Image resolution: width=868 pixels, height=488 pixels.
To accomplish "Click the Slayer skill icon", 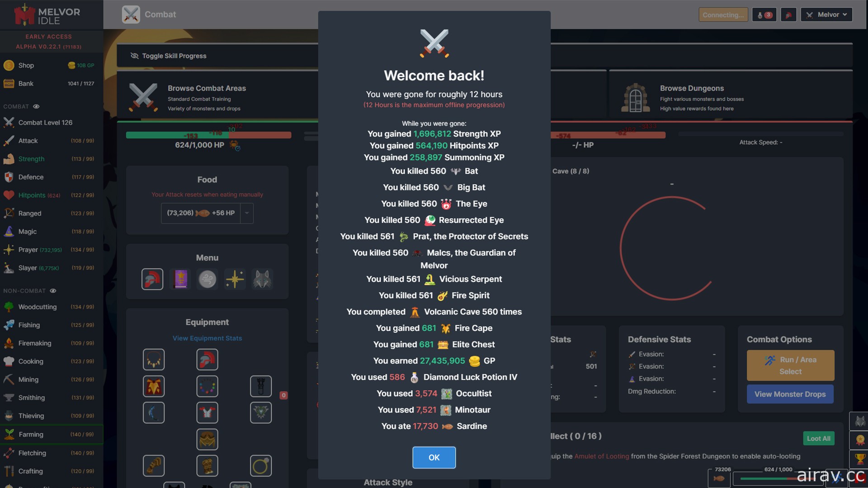I will [x=9, y=267].
